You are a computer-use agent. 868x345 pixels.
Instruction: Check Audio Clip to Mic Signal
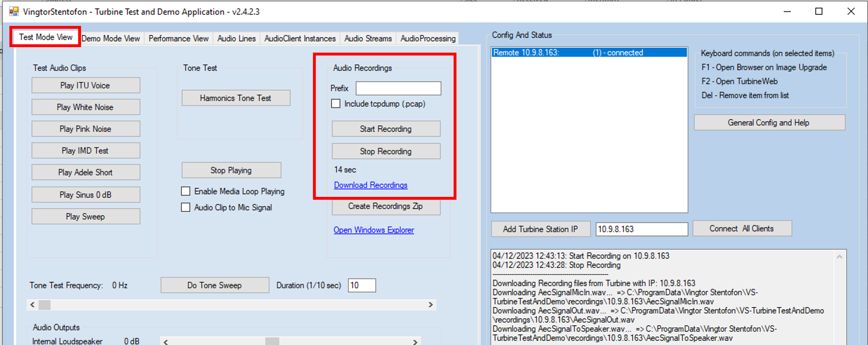pos(186,207)
